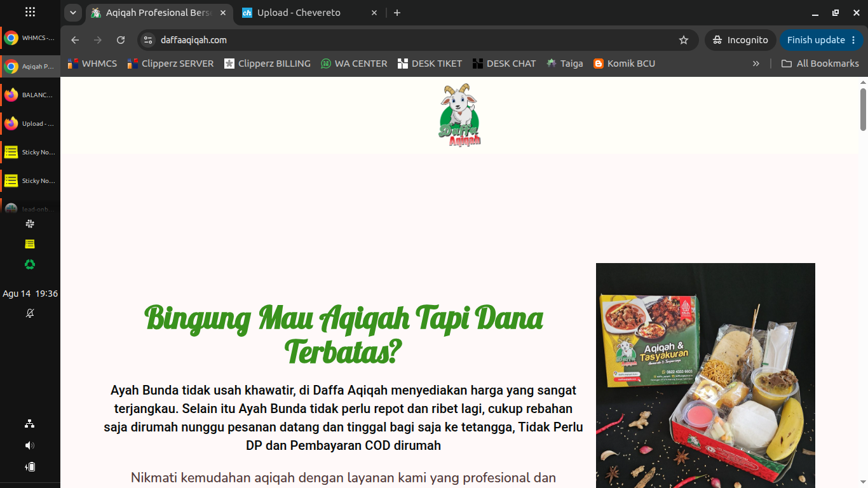
Task: Switch to the WHMCS Chrome window in dock
Action: 30,38
